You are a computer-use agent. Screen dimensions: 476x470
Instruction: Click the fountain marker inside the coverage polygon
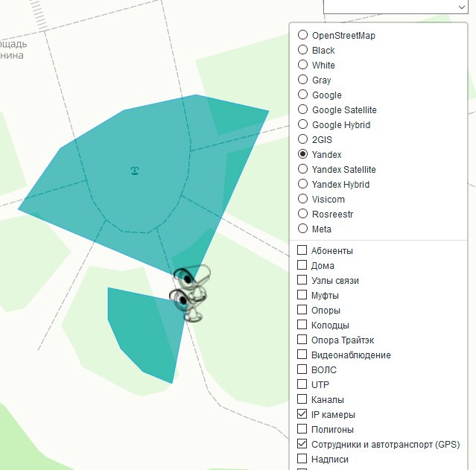[135, 171]
